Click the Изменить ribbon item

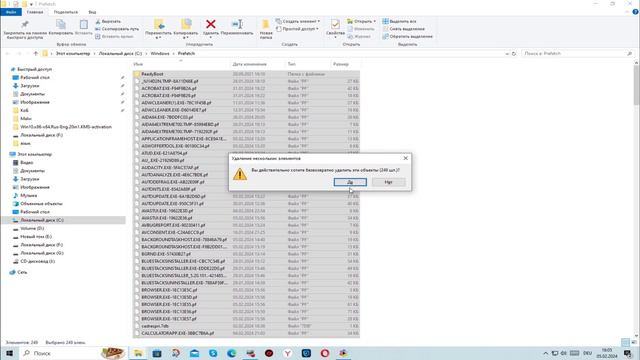(x=361, y=29)
